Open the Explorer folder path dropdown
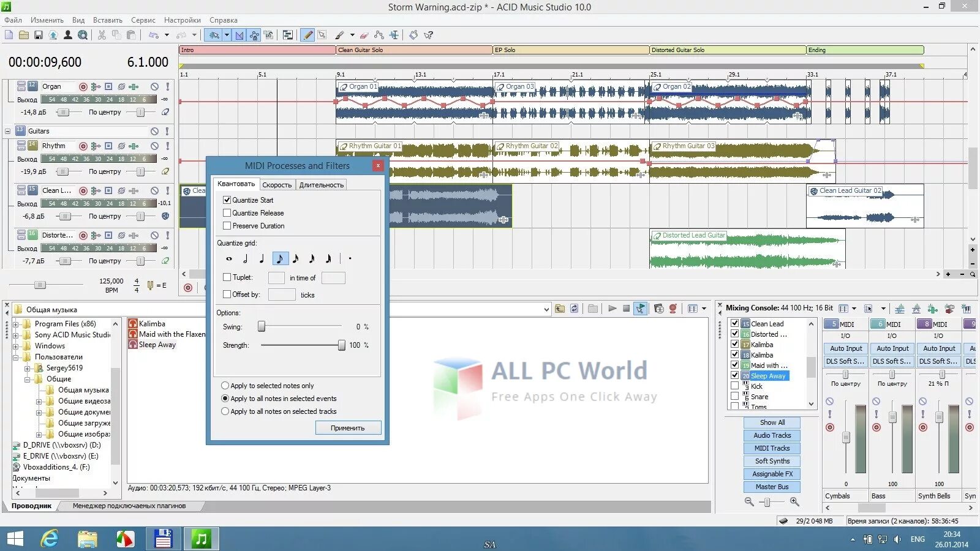 546,309
